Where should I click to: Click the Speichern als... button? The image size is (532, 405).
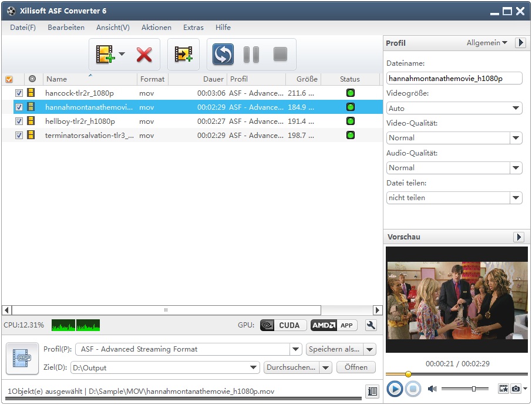[x=334, y=349]
